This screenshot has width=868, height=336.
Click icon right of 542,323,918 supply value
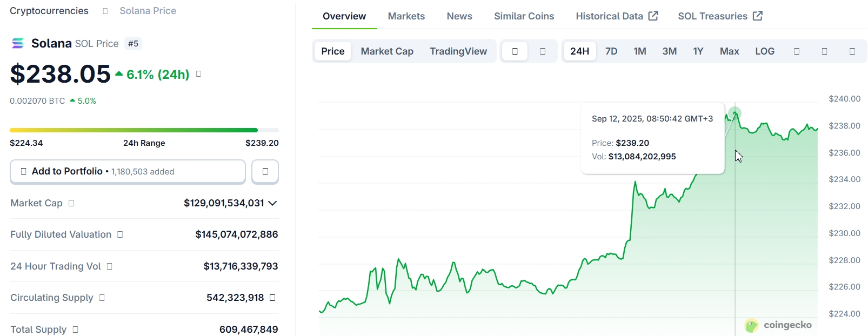[272, 298]
